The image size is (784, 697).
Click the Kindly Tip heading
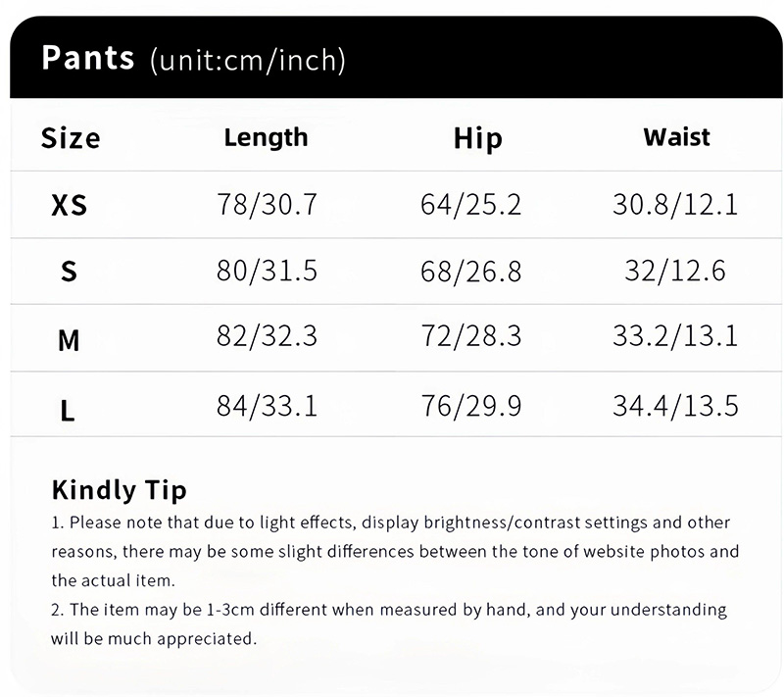click(119, 489)
